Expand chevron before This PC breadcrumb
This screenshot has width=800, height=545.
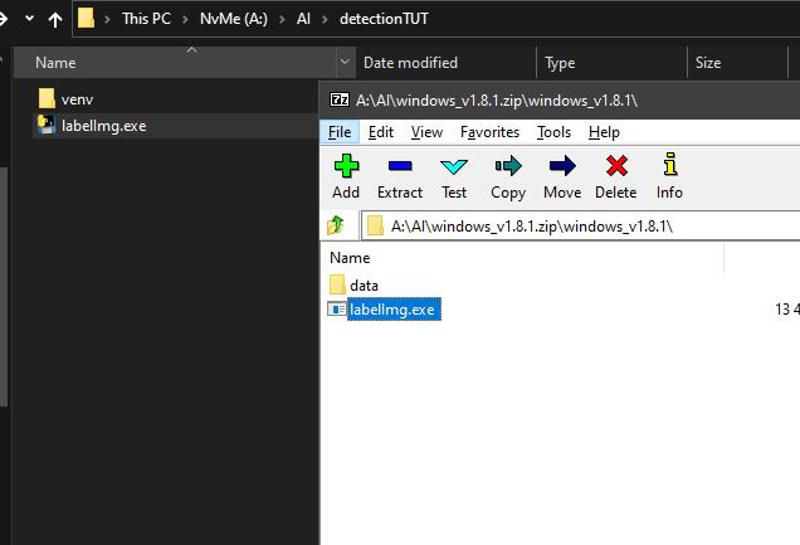(x=107, y=19)
